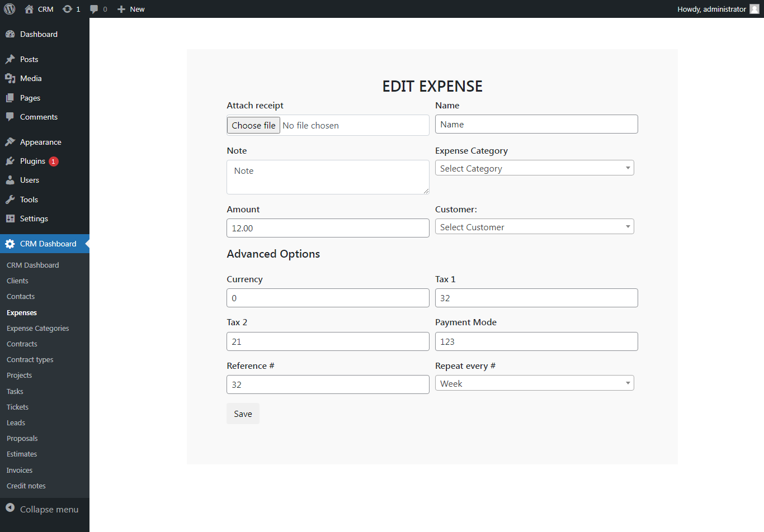Click into the Amount field
Image resolution: width=764 pixels, height=532 pixels.
pyautogui.click(x=328, y=228)
